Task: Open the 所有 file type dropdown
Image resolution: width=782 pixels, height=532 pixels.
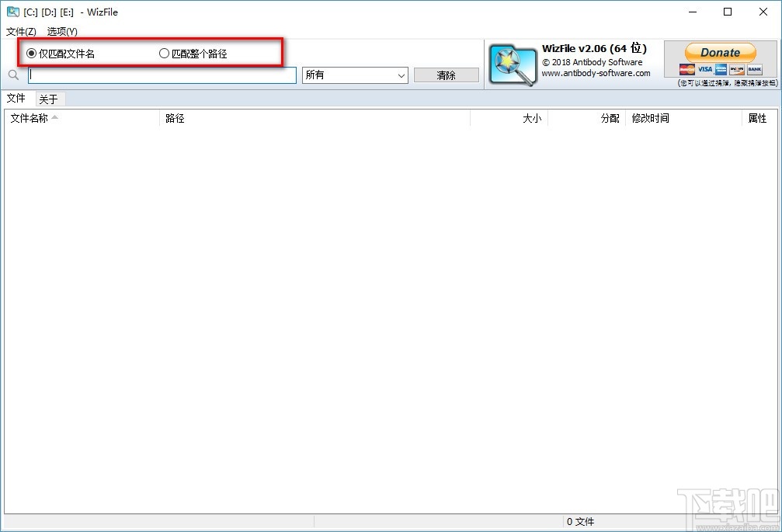Action: 355,75
